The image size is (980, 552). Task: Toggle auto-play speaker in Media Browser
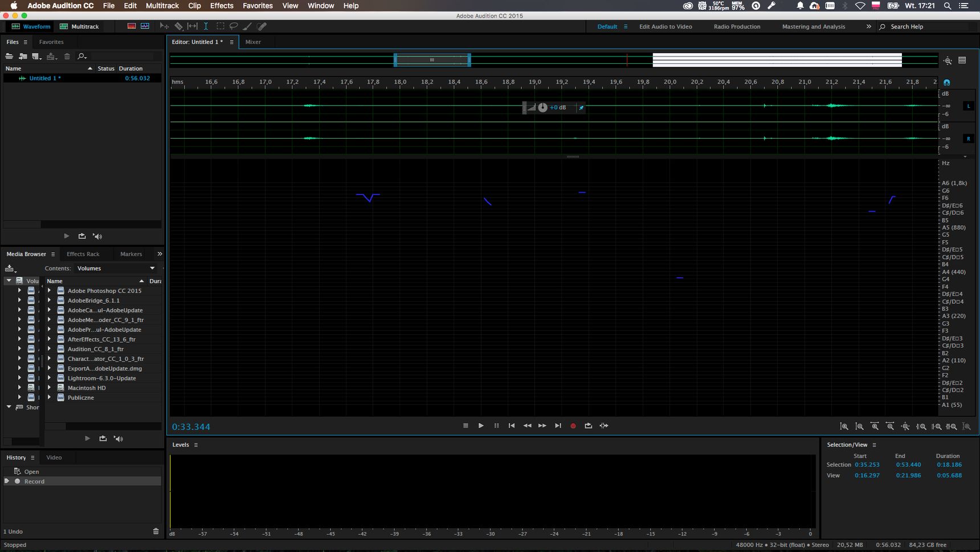tap(119, 439)
